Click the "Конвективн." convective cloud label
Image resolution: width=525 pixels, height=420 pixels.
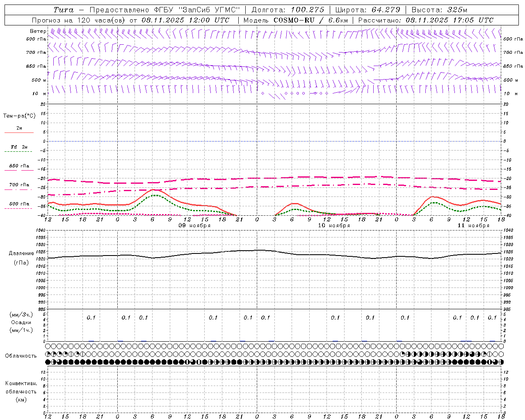[21, 383]
